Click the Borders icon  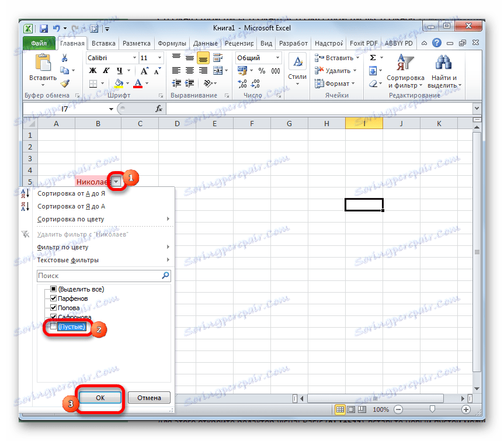tap(93, 84)
